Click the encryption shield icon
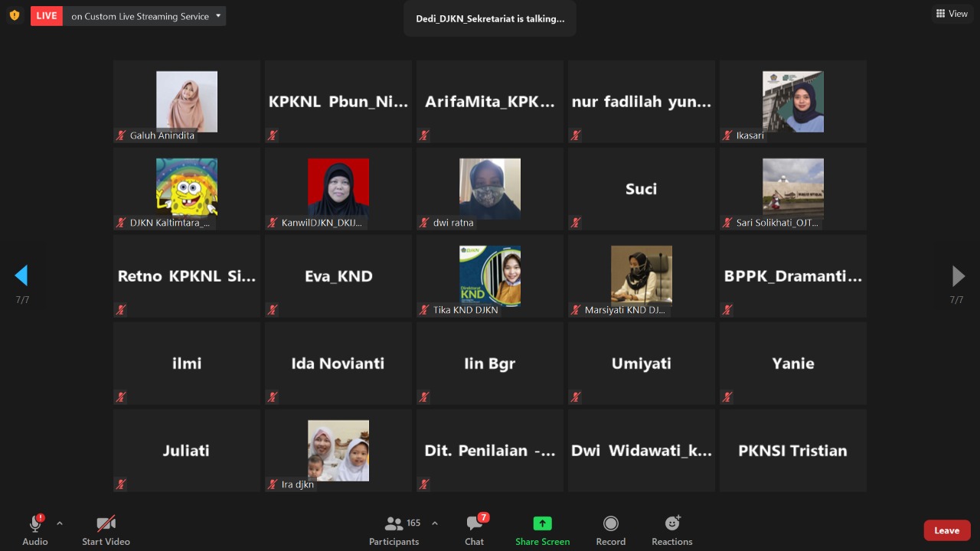The image size is (980, 551). click(14, 15)
